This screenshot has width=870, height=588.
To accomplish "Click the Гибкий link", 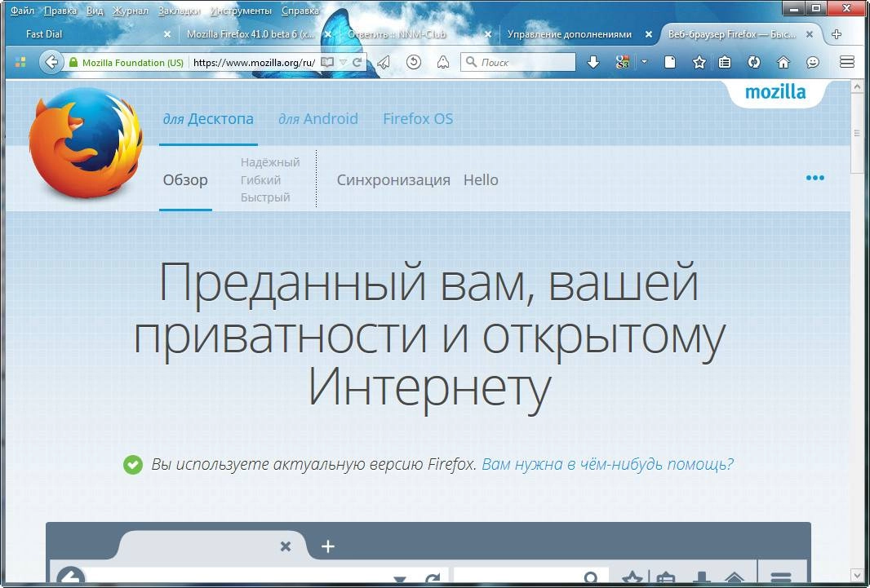I will tap(261, 180).
